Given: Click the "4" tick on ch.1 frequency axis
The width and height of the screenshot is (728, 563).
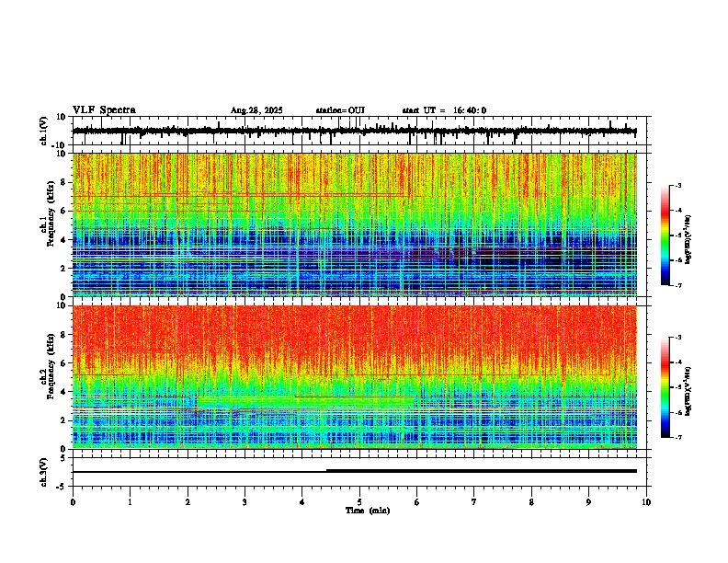Looking at the screenshot, I should (x=64, y=240).
